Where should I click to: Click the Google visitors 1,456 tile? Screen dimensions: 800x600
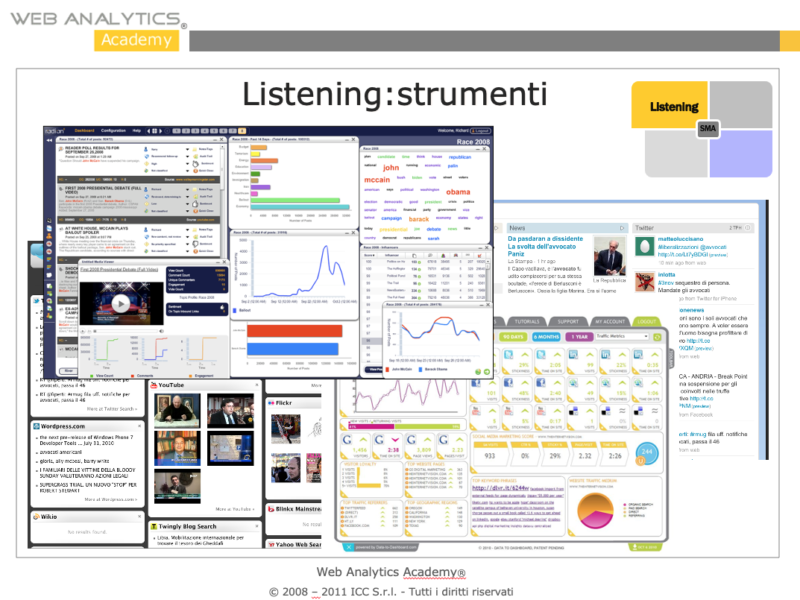coord(356,446)
